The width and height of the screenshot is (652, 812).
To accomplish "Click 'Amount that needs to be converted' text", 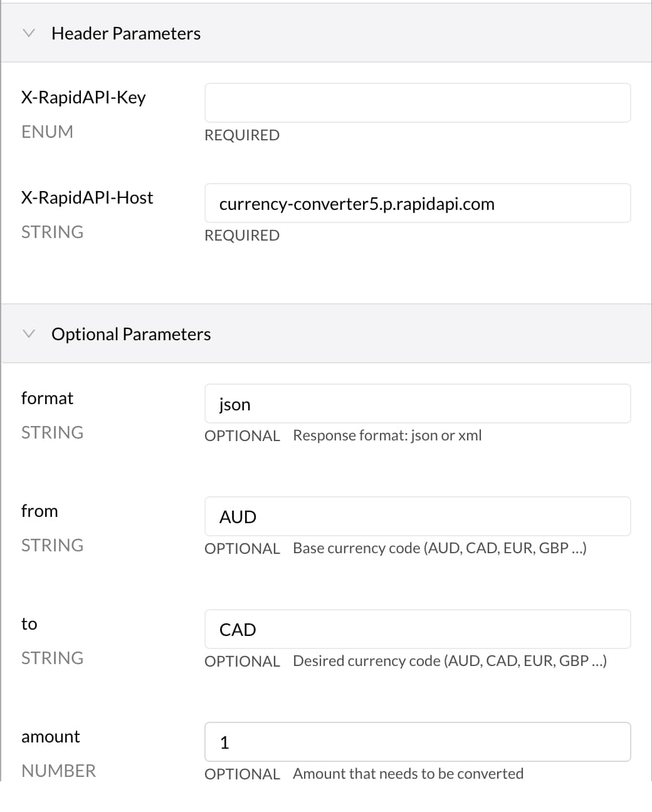I will (408, 774).
